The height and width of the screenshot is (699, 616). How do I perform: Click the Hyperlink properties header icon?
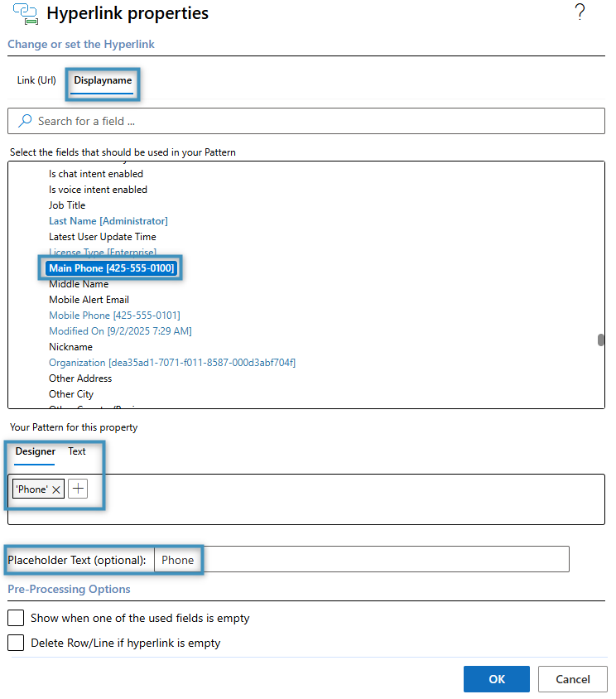coord(23,14)
